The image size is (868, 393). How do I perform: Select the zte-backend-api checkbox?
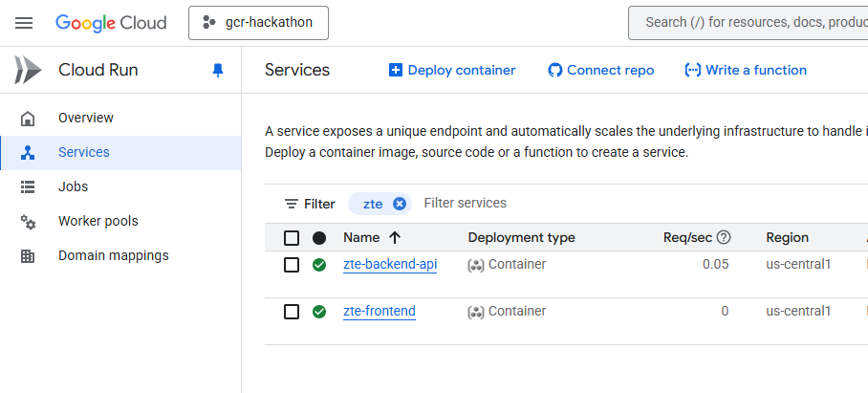292,265
